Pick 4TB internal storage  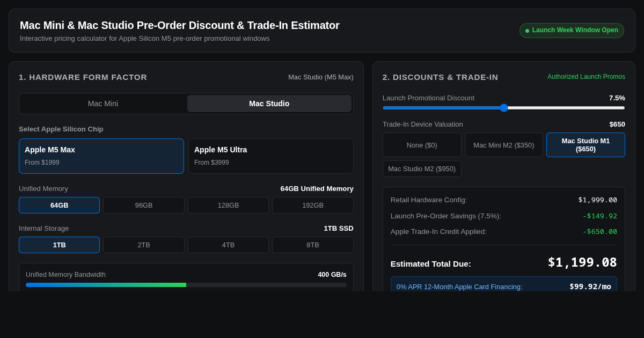pyautogui.click(x=229, y=245)
